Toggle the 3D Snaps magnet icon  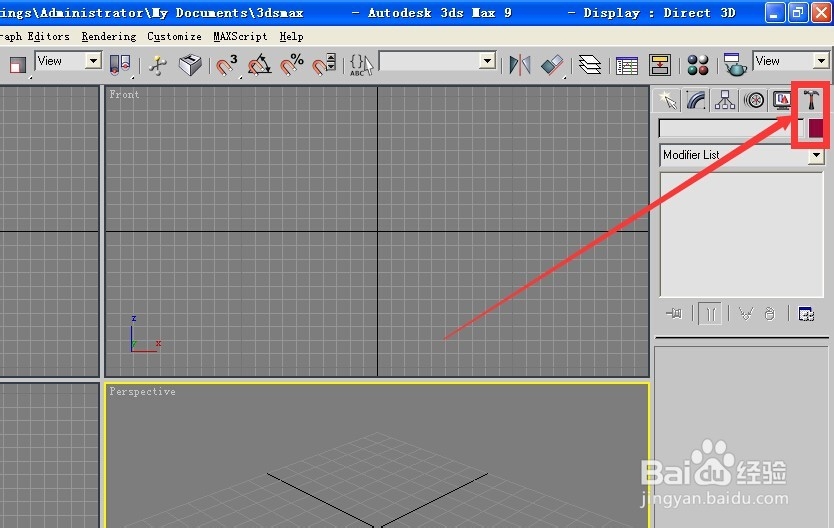pyautogui.click(x=227, y=65)
